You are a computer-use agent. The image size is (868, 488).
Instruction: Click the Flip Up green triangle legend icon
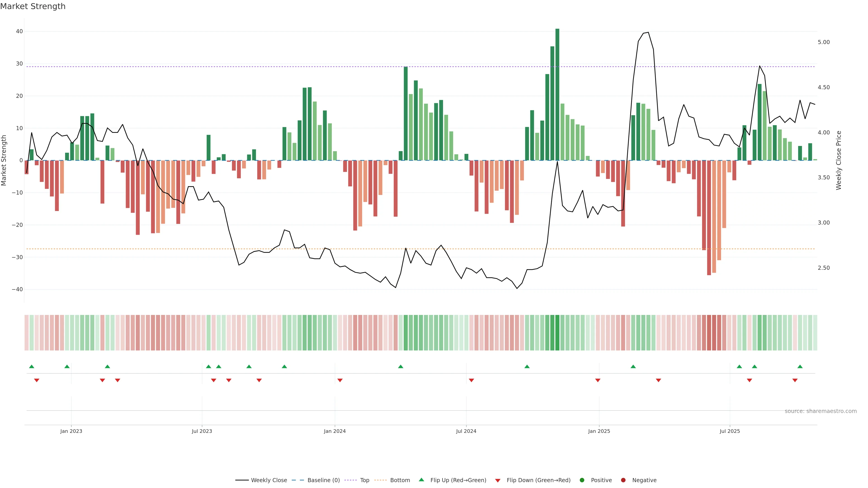[421, 480]
